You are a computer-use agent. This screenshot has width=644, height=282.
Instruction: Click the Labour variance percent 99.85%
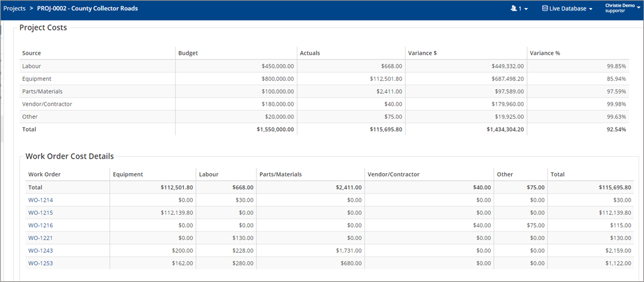(x=617, y=66)
